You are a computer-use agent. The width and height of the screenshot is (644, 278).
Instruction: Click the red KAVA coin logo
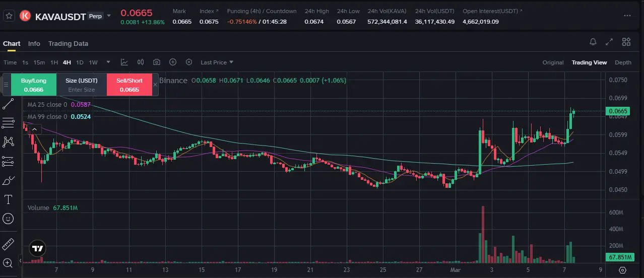[25, 16]
